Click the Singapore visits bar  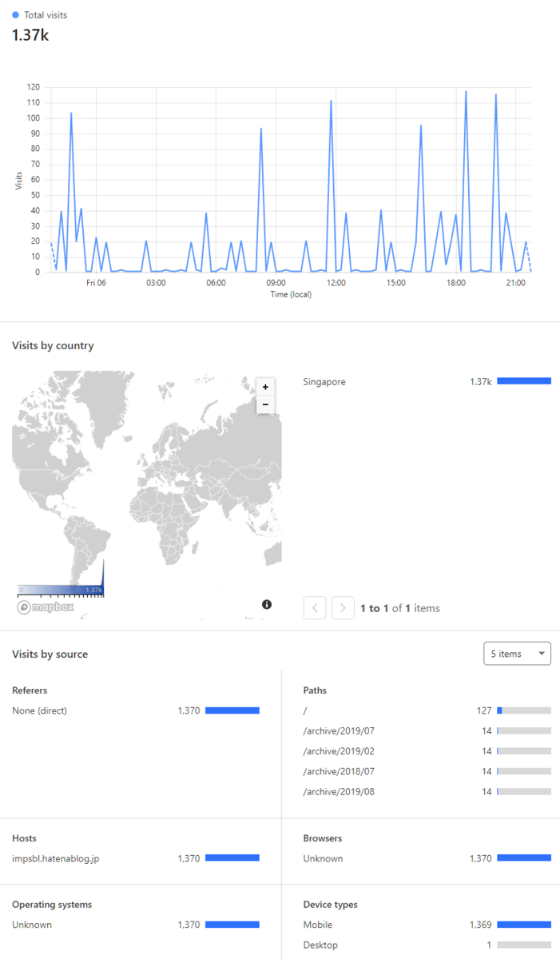tap(524, 382)
